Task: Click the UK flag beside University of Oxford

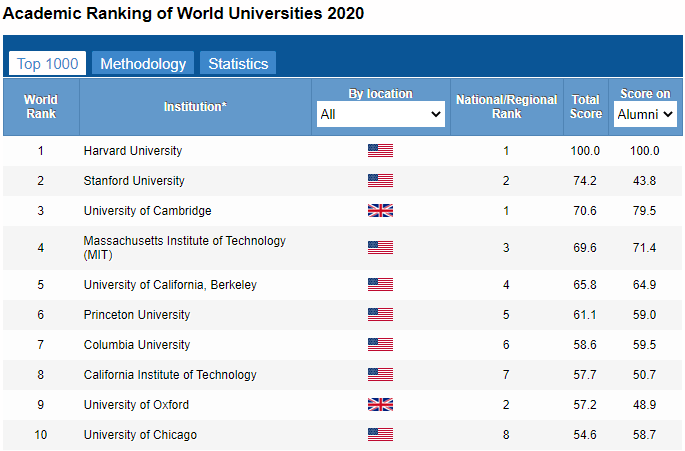Action: coord(380,405)
